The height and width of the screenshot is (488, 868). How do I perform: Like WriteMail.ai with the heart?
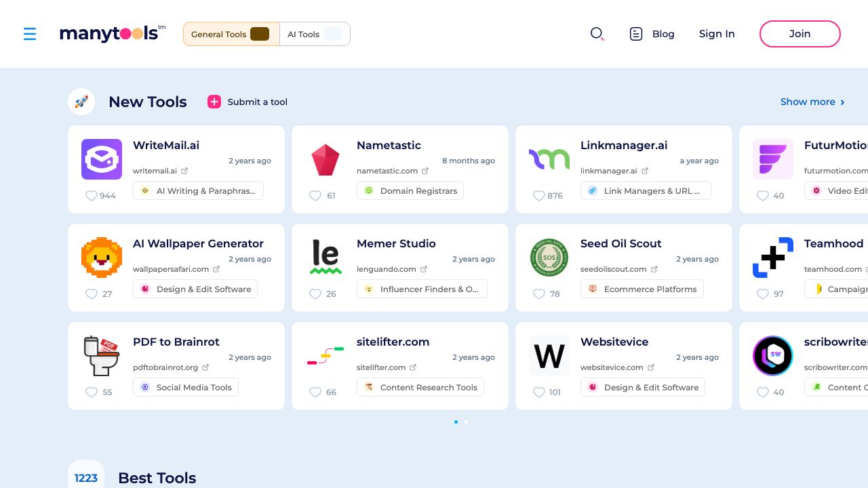(x=91, y=195)
